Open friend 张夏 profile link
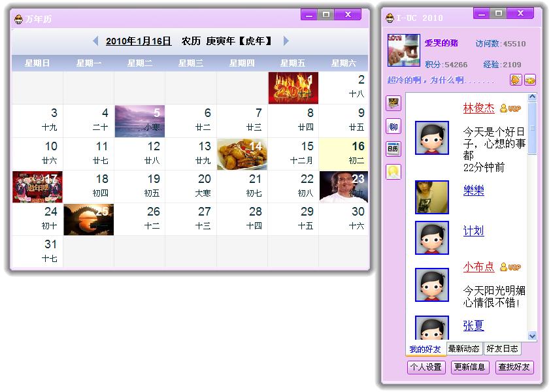 pos(473,325)
